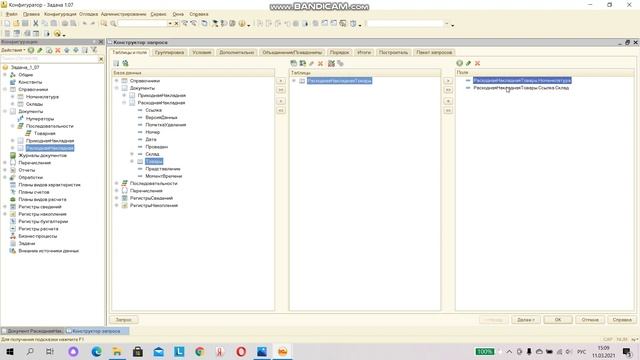640x360 pixels.
Task: Click the Open file toolbar icon
Action: tap(16, 24)
